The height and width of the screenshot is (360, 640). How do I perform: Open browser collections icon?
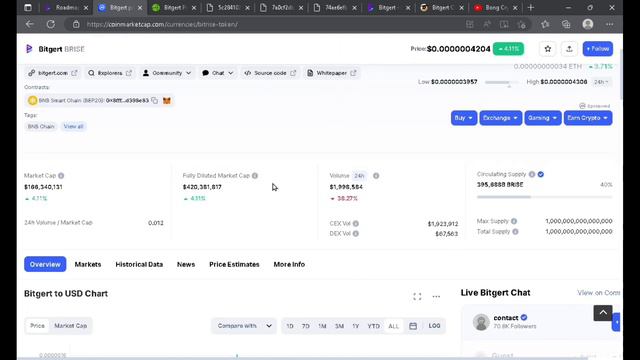point(566,24)
